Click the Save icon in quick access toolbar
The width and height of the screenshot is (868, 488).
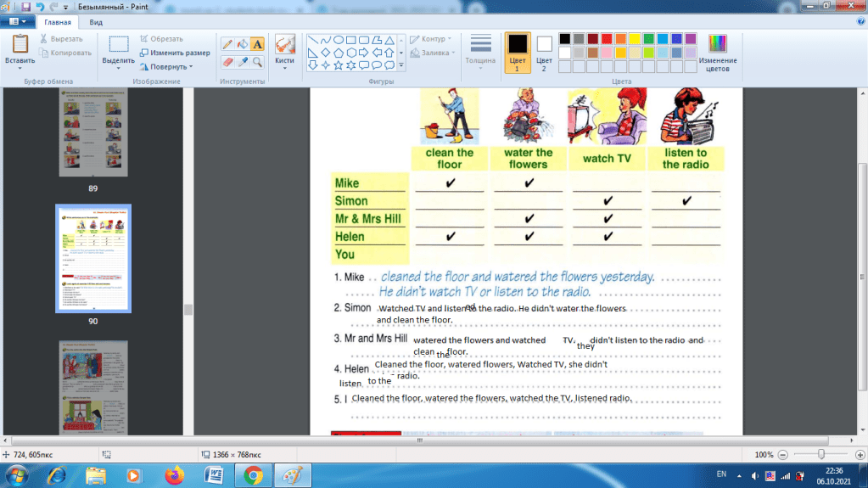pos(26,7)
